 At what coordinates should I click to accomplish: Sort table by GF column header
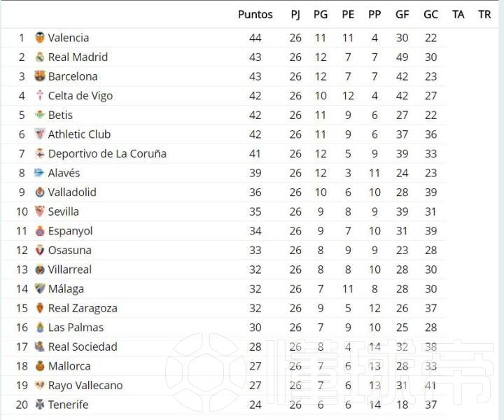coord(402,15)
